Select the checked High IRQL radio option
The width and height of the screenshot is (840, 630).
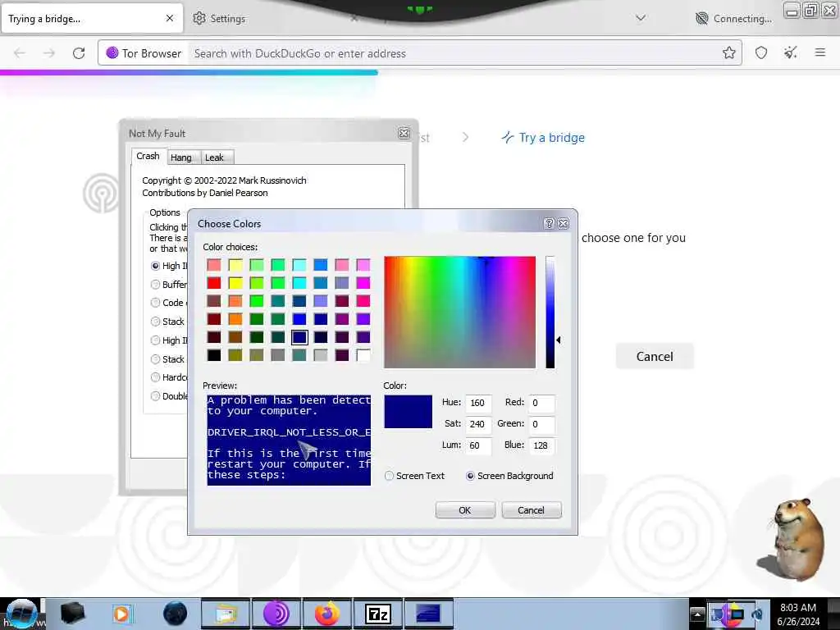155,266
